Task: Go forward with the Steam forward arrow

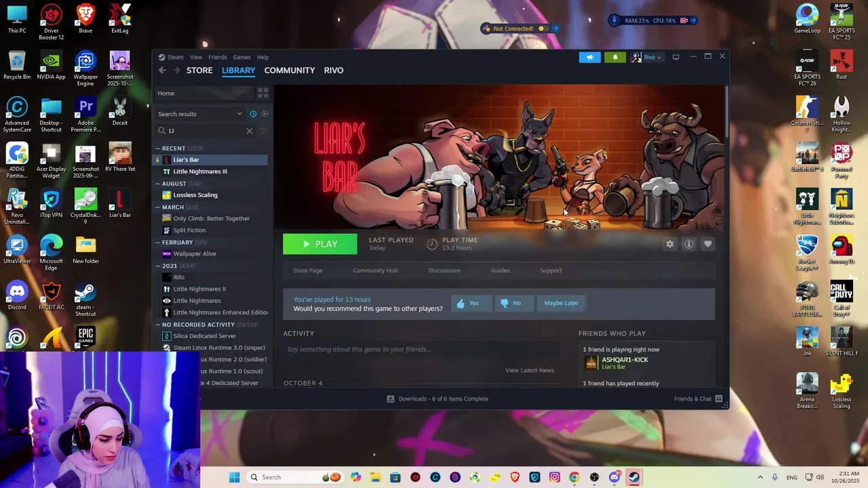Action: (x=176, y=70)
